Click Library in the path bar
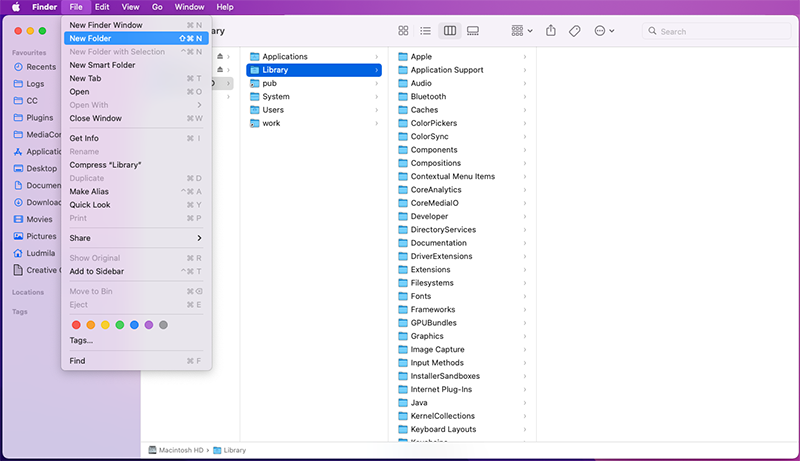Screen dimensions: 800x461 point(230,450)
